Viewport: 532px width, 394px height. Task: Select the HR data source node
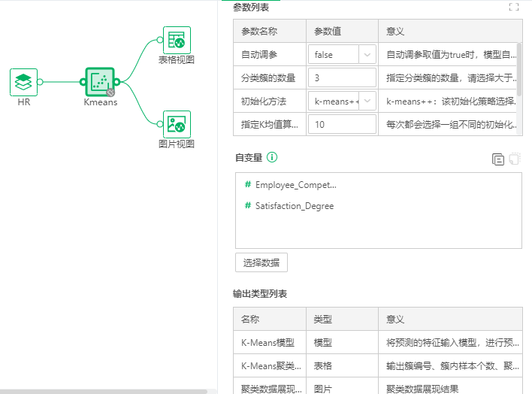coord(24,82)
